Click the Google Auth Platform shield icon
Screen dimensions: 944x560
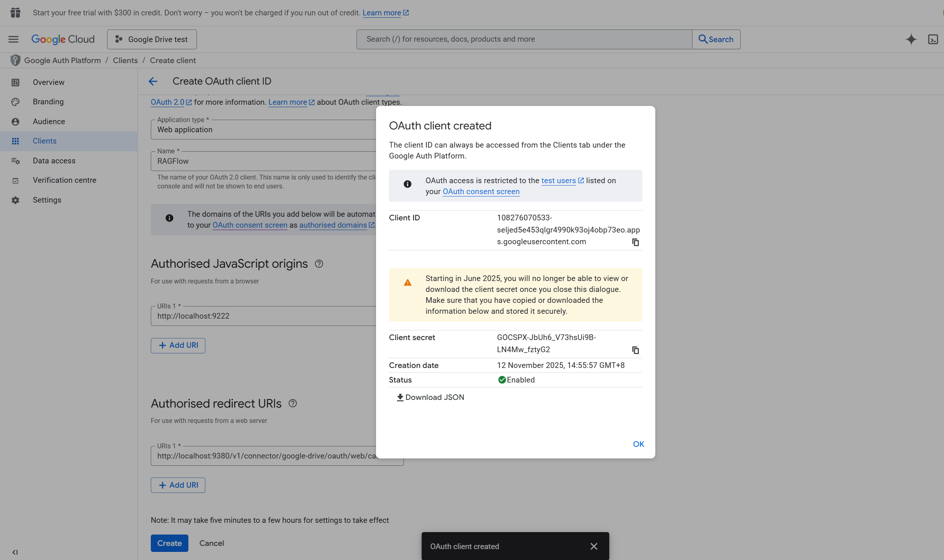coord(15,60)
